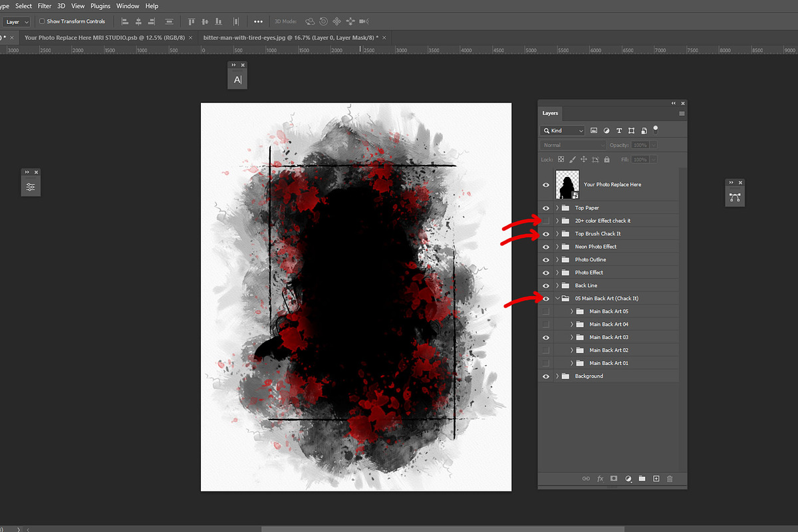
Task: Expand the Photo Effect group
Action: point(557,273)
